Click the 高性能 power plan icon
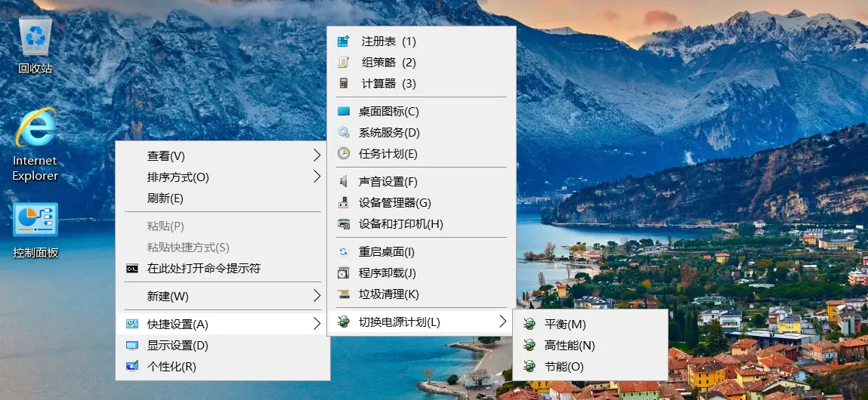 pyautogui.click(x=530, y=345)
